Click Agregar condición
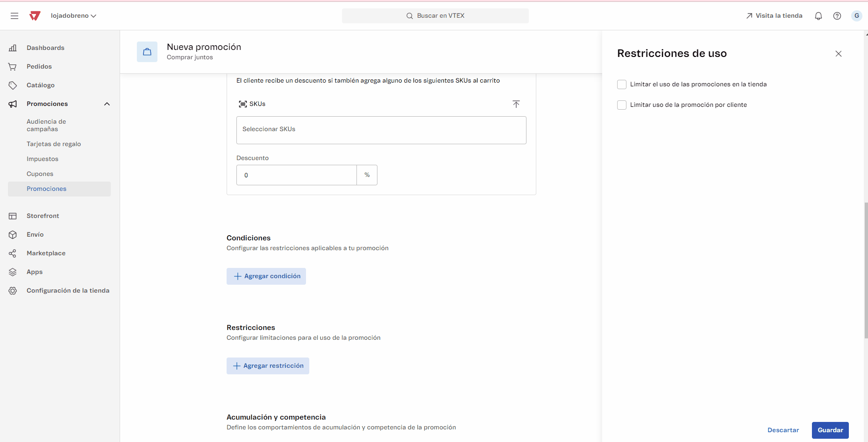The width and height of the screenshot is (868, 442). click(266, 276)
